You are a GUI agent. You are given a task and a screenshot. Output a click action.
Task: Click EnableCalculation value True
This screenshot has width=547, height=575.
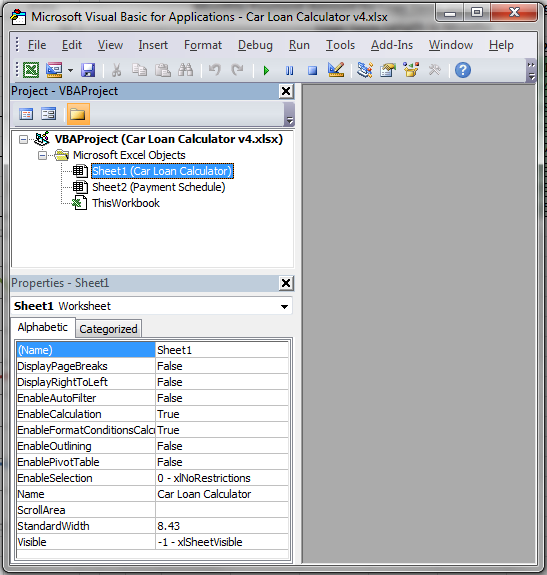click(222, 414)
